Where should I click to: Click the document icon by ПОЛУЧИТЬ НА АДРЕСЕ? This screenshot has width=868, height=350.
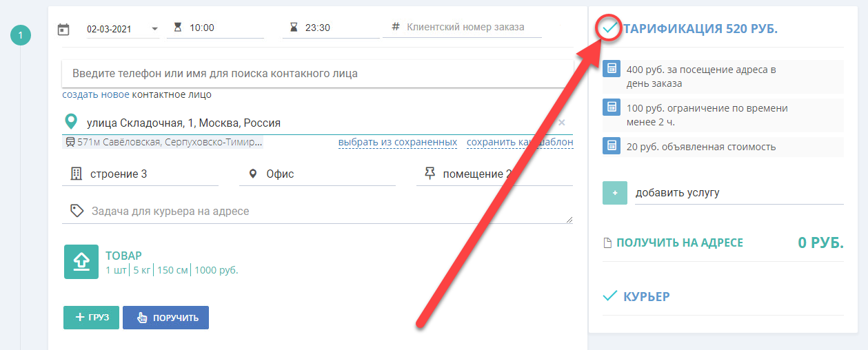607,243
